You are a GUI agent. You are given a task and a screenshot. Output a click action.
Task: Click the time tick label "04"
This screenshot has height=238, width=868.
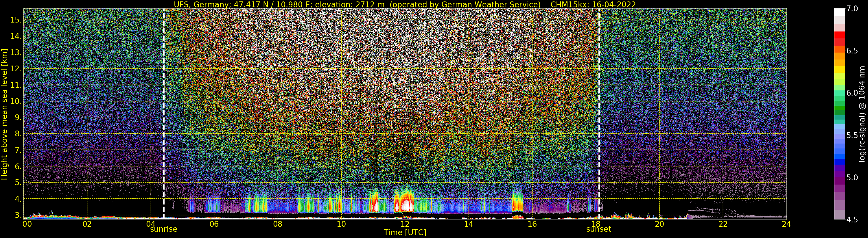point(151,224)
